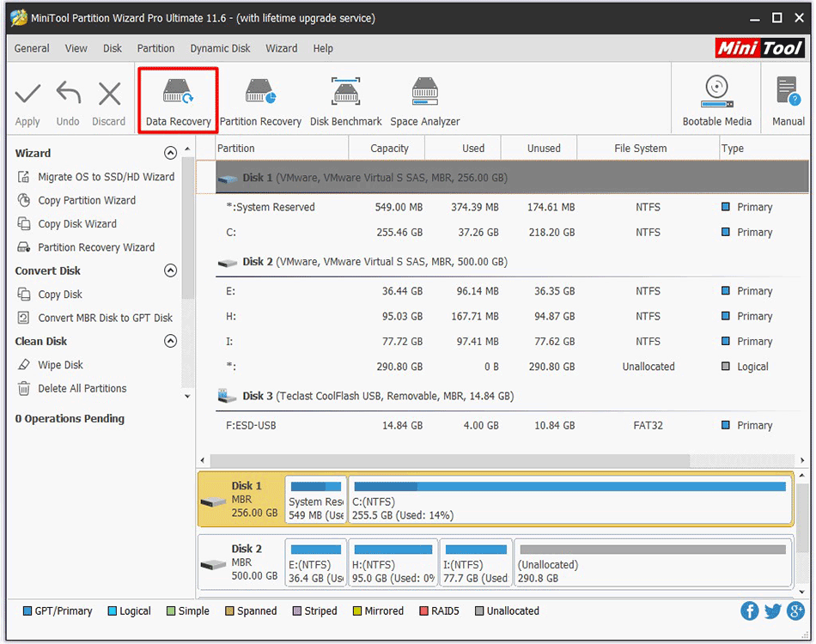This screenshot has width=816, height=644.
Task: Select the E: partition row
Action: (x=512, y=291)
